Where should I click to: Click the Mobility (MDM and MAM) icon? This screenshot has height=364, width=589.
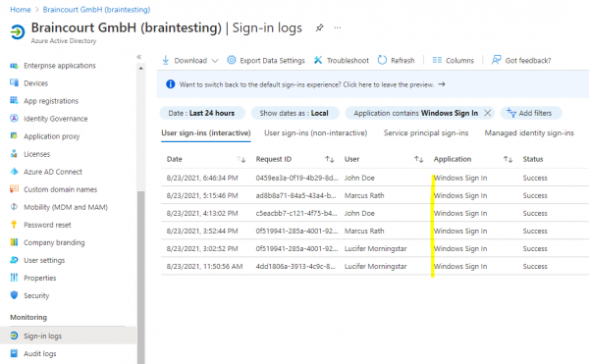(x=14, y=207)
